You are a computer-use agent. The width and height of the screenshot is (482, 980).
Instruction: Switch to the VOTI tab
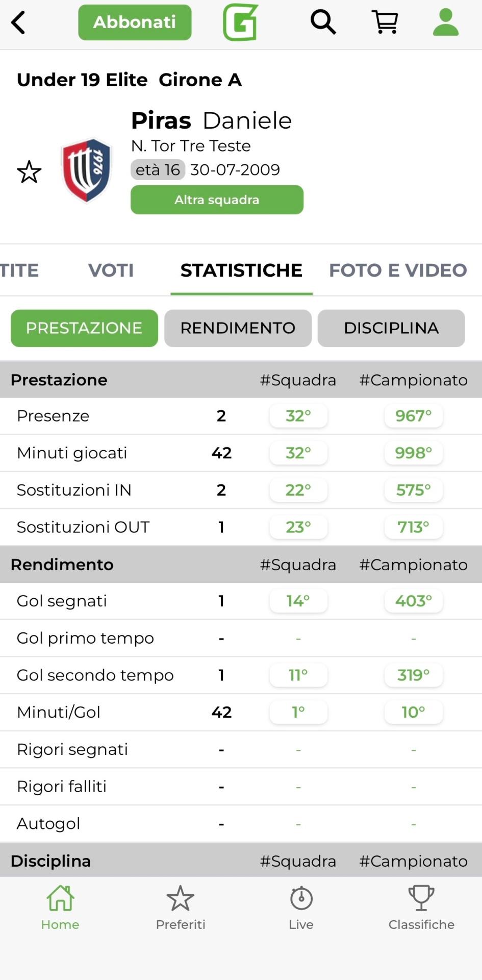(x=111, y=270)
